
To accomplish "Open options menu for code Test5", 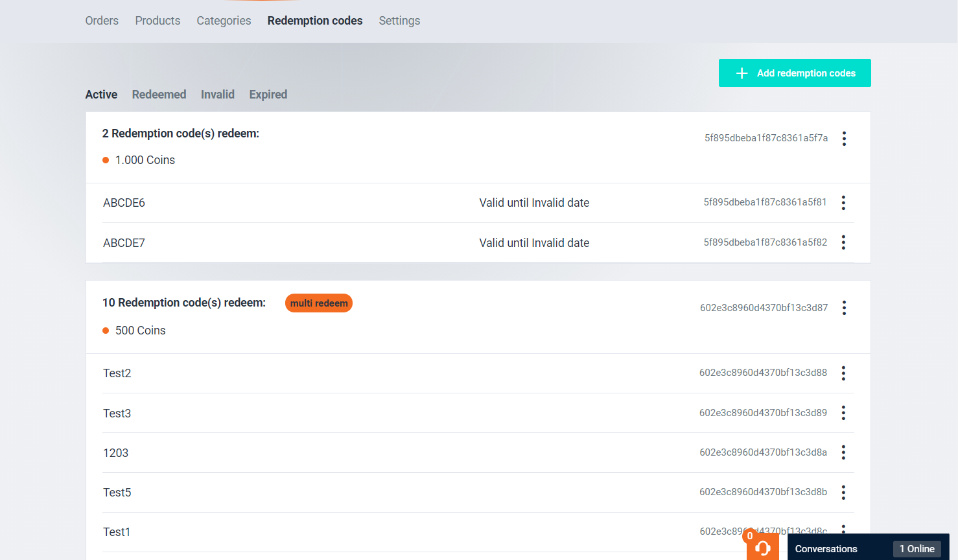I will [x=843, y=493].
